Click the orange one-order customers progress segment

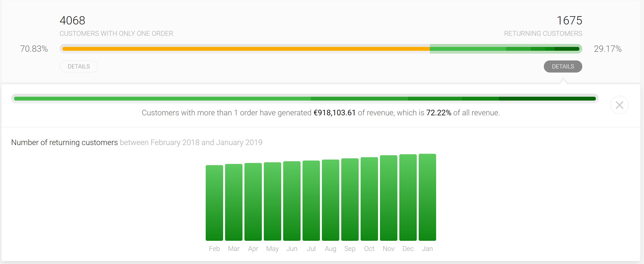coord(246,49)
